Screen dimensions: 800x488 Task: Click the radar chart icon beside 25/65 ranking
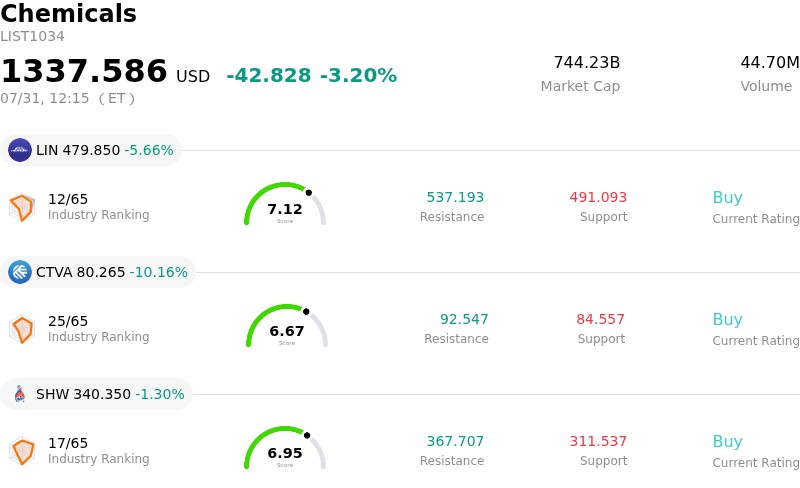pyautogui.click(x=22, y=329)
